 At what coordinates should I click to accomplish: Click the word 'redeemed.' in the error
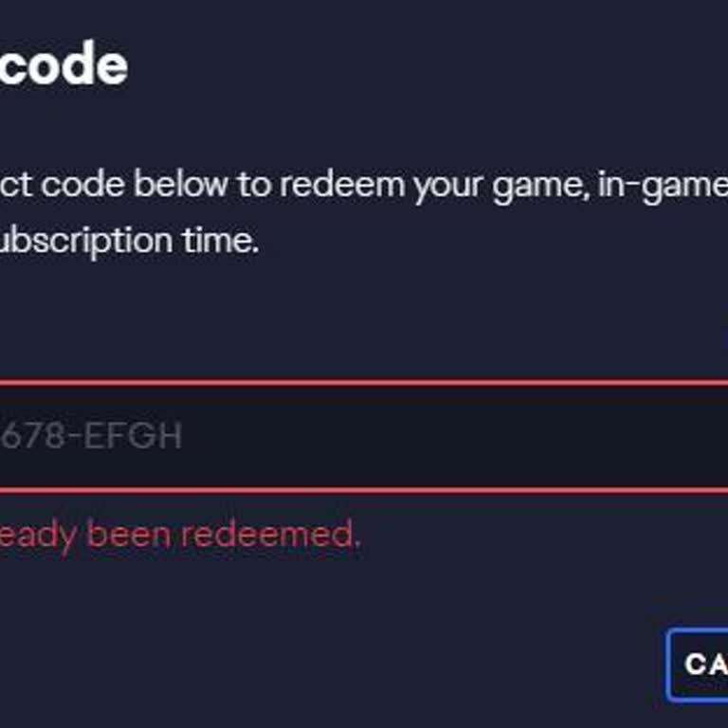[x=270, y=536]
